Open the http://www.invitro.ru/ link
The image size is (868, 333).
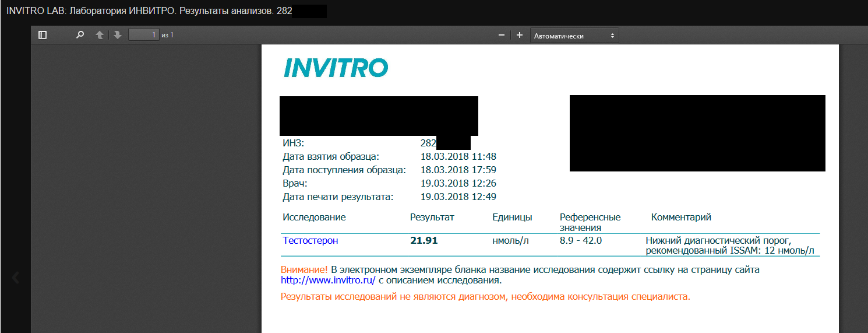tap(328, 281)
